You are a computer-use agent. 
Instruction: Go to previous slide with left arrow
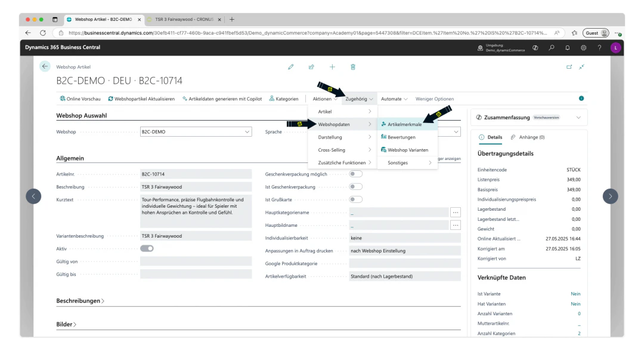pyautogui.click(x=33, y=196)
